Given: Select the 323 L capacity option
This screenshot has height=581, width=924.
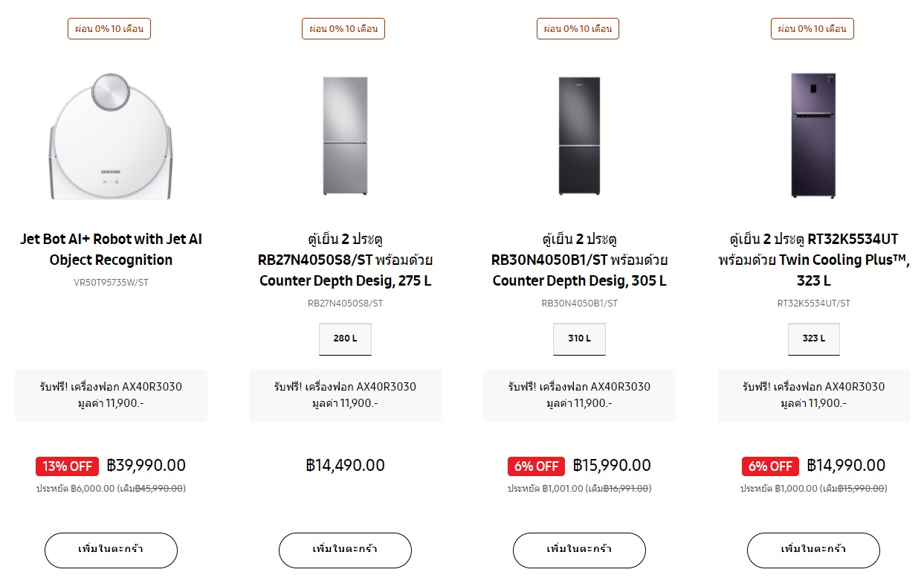Looking at the screenshot, I should pos(813,338).
